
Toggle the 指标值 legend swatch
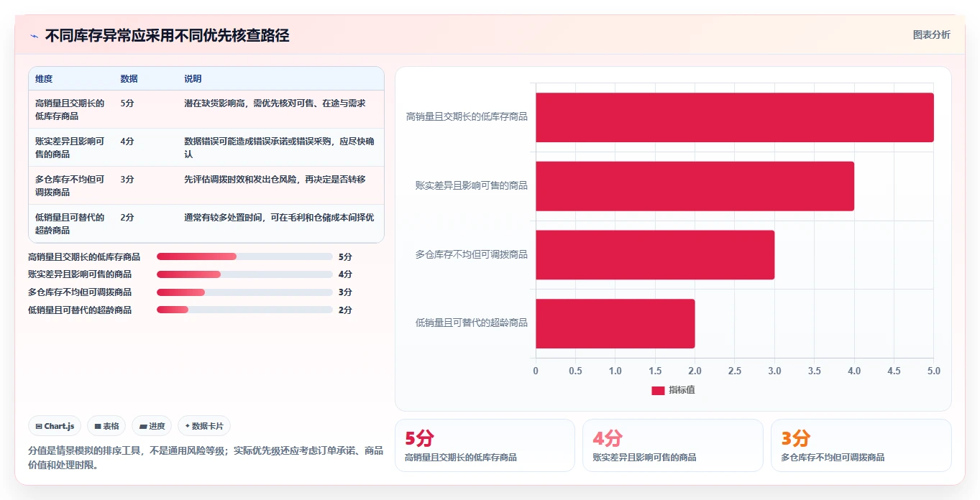[658, 390]
